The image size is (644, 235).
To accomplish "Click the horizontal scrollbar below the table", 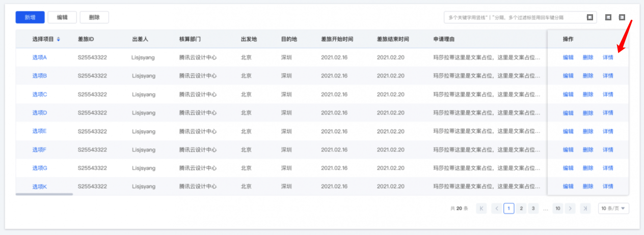I will tap(44, 194).
